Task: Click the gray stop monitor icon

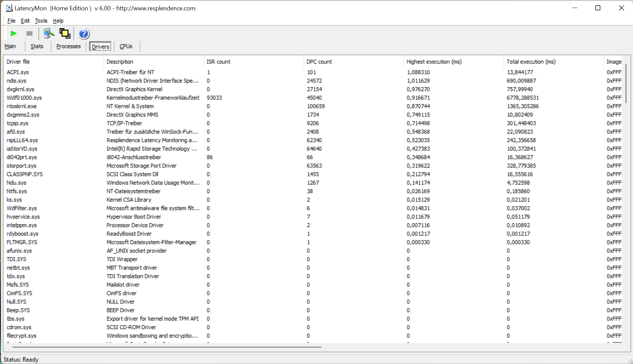Action: tap(29, 34)
